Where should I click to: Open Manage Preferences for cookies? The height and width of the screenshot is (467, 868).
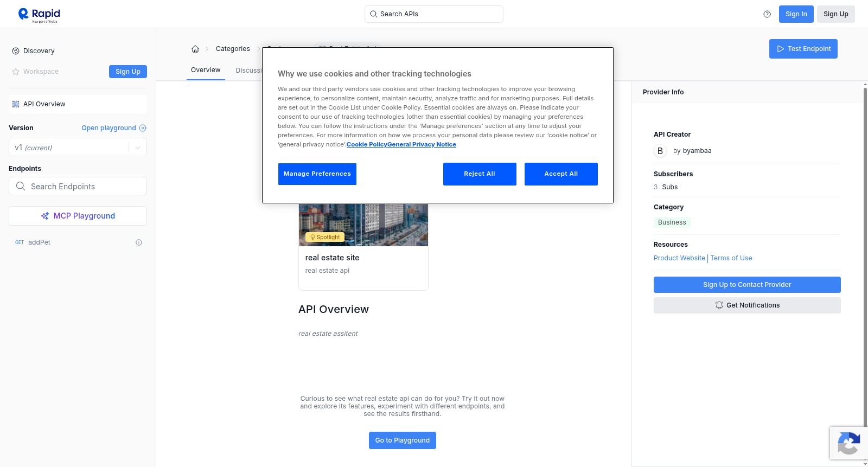317,174
